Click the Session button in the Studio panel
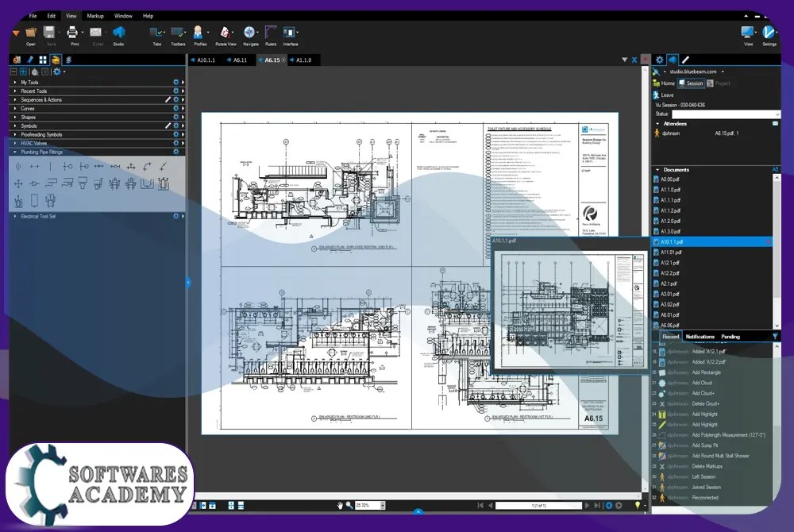This screenshot has width=794, height=532. click(691, 83)
